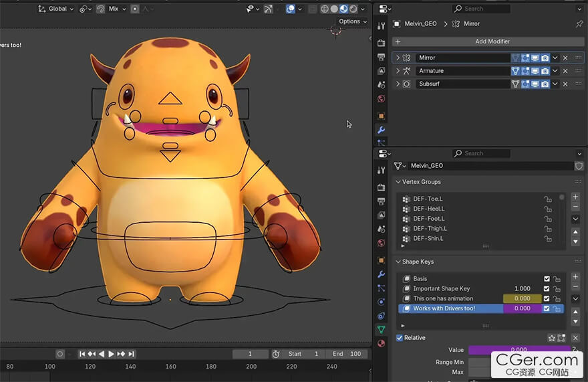This screenshot has width=588, height=382.
Task: Open Modifiers wrench tab in upper properties
Action: [x=381, y=130]
